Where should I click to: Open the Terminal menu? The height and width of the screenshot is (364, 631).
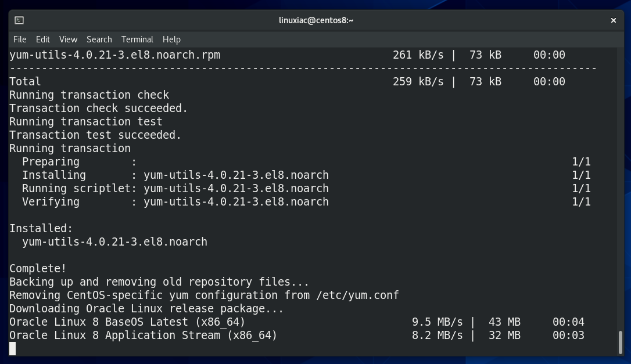pyautogui.click(x=137, y=39)
